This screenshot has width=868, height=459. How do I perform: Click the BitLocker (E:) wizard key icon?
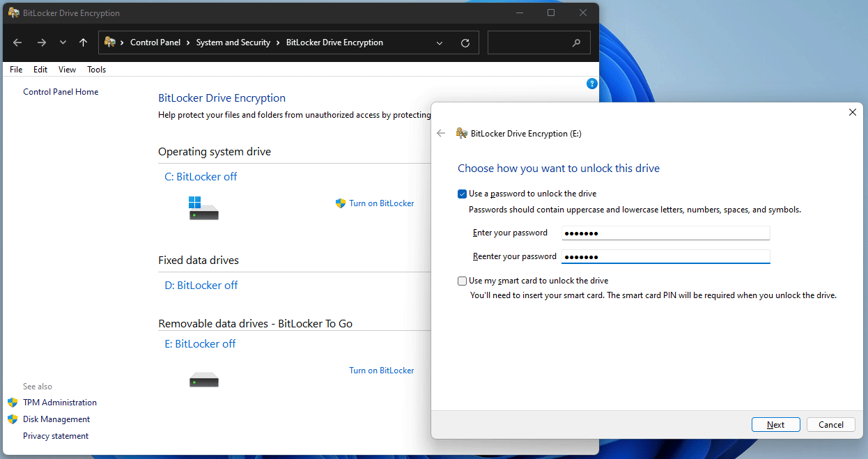point(461,133)
